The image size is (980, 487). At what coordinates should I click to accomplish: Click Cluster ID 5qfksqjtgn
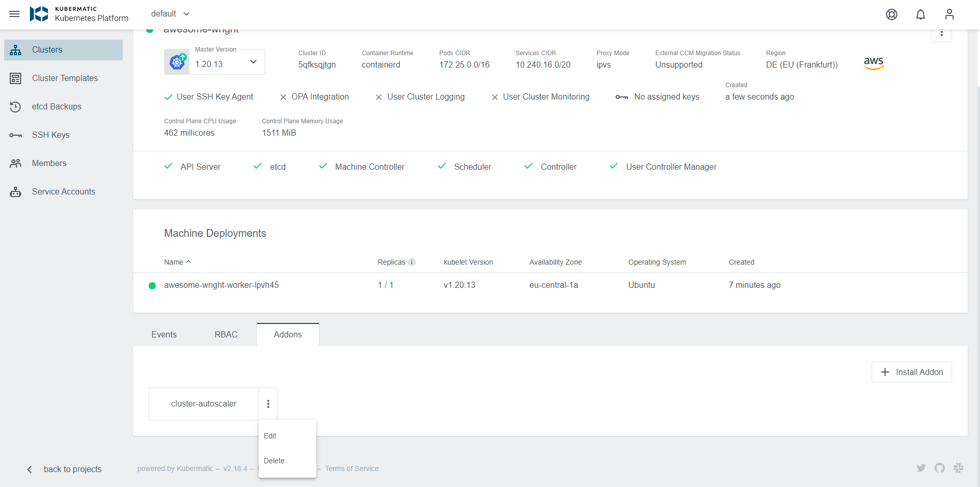[317, 65]
